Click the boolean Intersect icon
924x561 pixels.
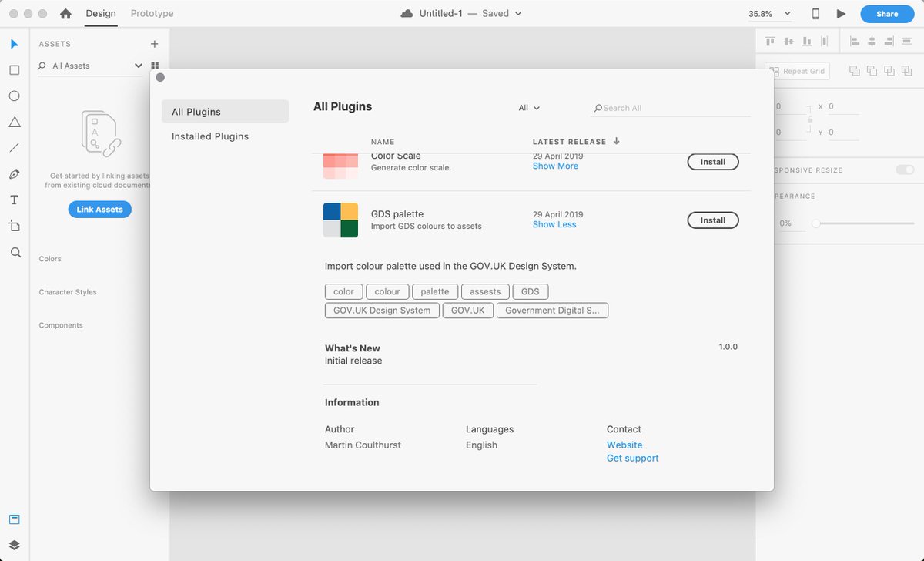[889, 71]
